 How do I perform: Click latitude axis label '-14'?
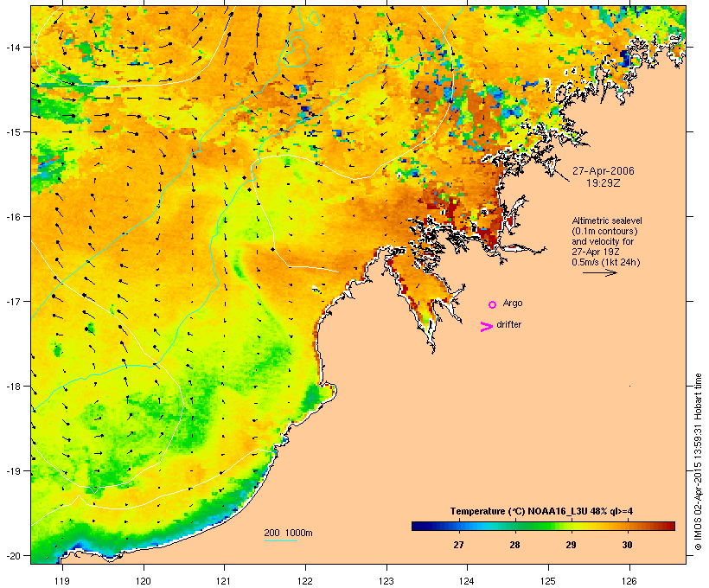click(12, 47)
